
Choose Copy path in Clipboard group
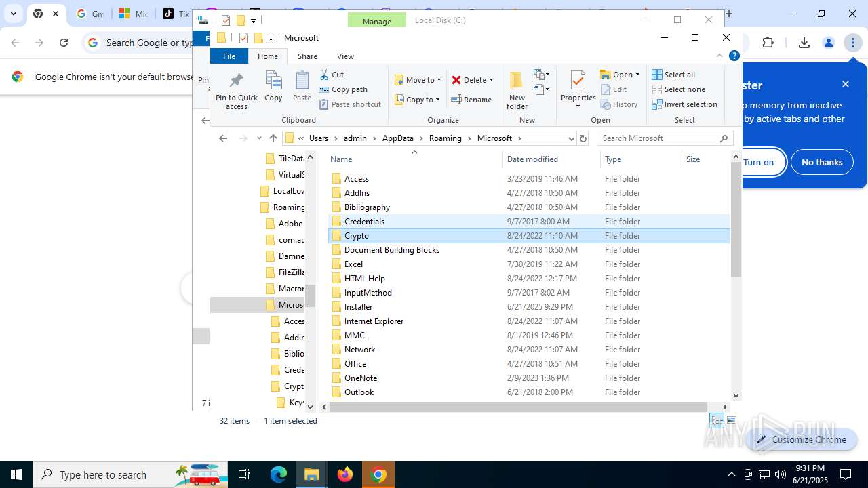[x=343, y=89]
